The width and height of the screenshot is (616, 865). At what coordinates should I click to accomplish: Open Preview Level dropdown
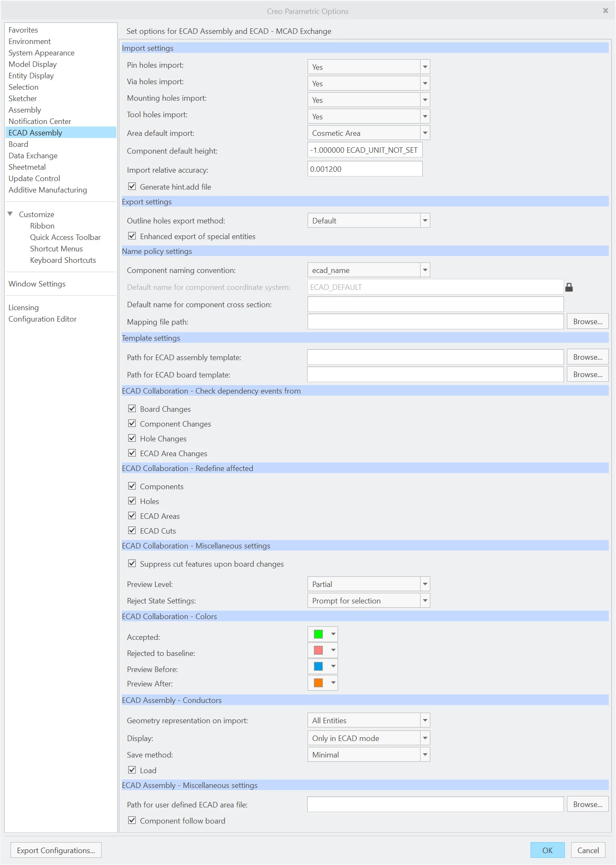368,584
